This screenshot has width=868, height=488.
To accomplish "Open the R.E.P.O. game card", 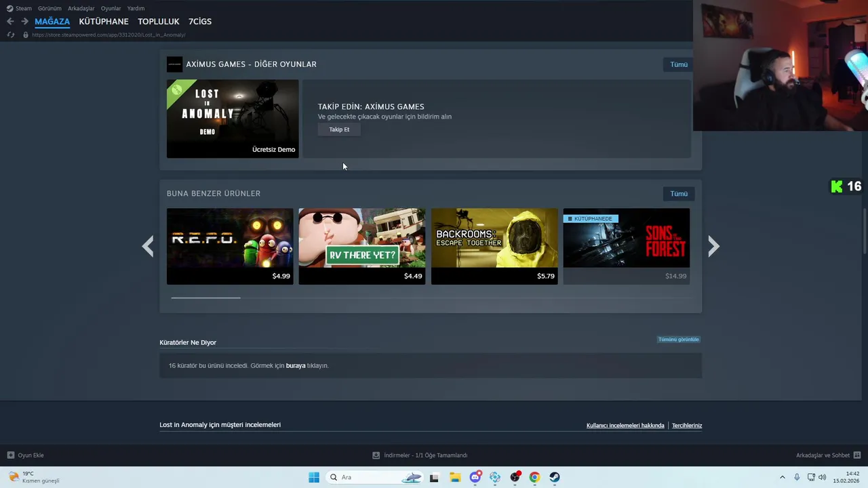I will (x=230, y=246).
